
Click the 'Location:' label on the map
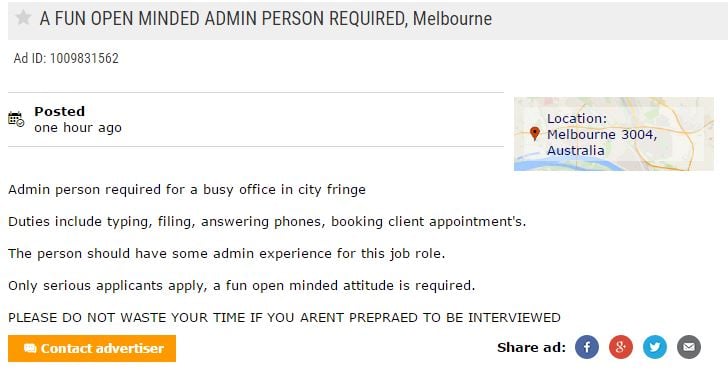click(x=577, y=118)
